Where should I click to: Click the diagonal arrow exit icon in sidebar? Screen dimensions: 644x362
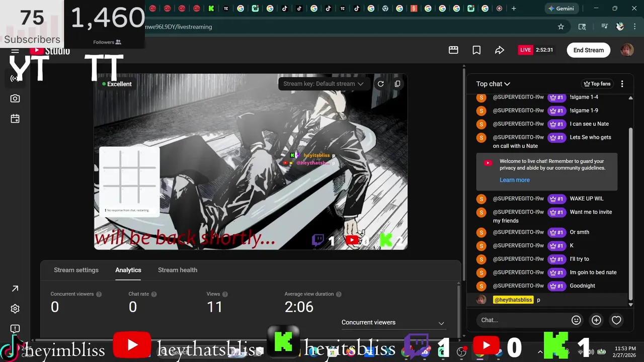15,289
